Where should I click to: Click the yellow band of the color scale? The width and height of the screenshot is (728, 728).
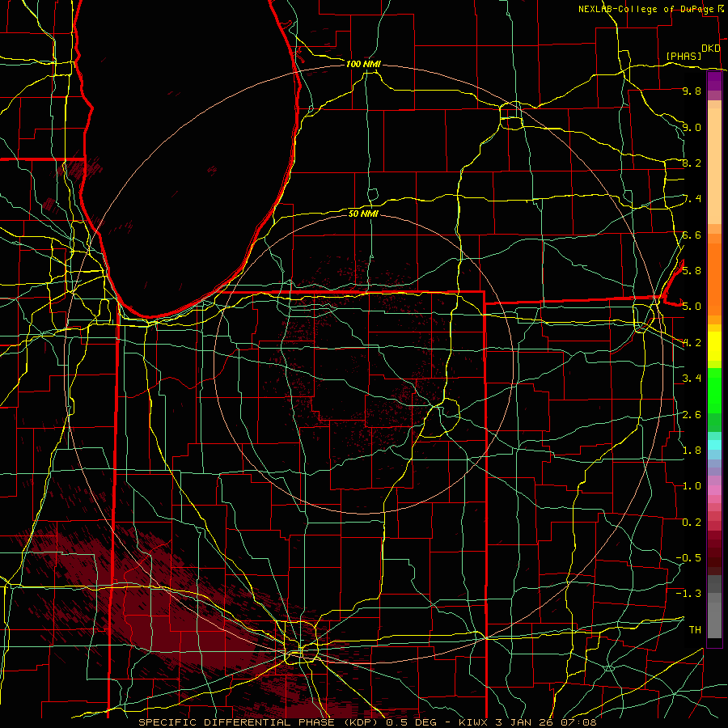[714, 346]
